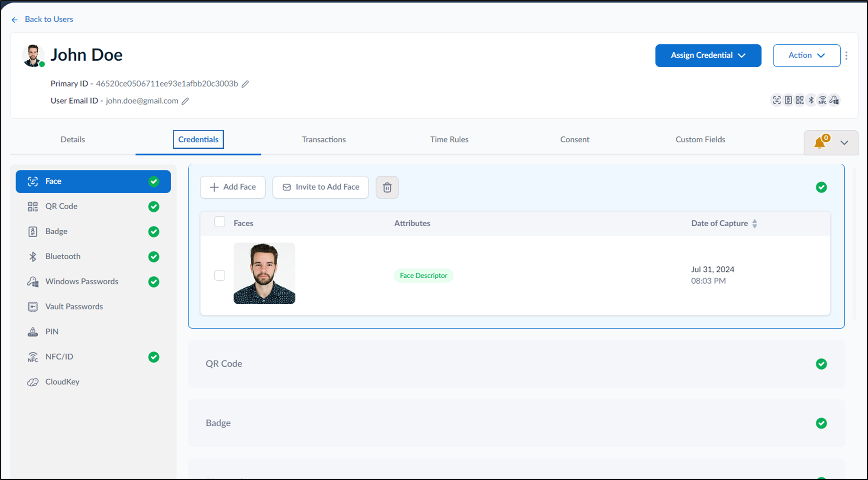Expand the Badge section
The image size is (868, 480).
coord(516,423)
